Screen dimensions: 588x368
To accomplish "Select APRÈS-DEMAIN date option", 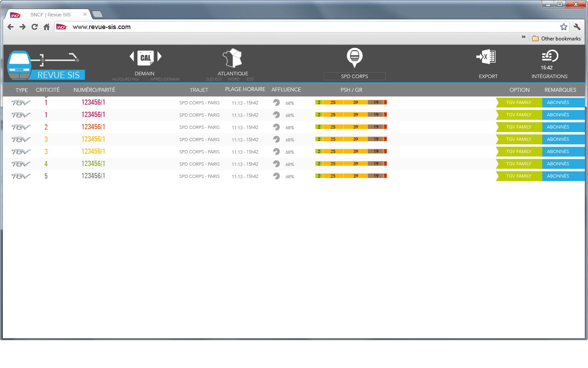I will (165, 79).
